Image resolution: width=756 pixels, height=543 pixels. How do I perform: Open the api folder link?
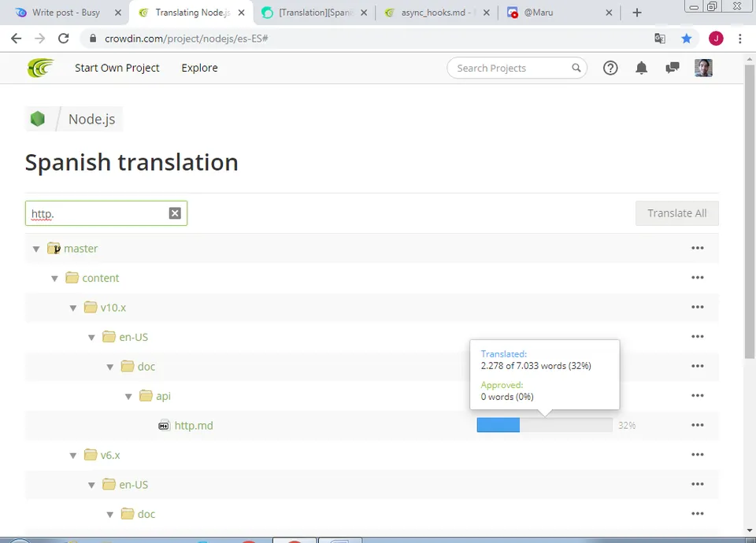[x=164, y=396]
